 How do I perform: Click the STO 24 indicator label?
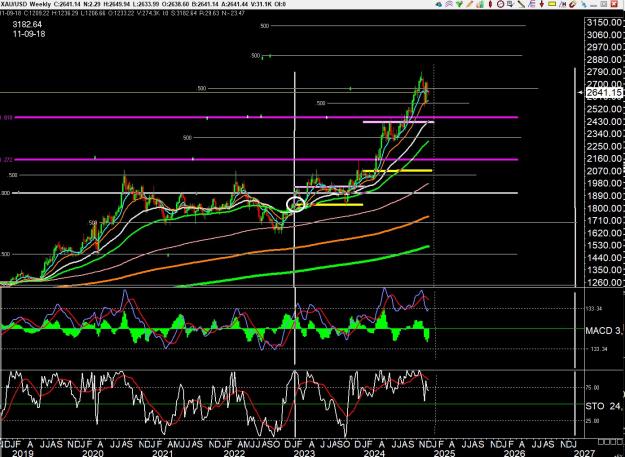[603, 406]
